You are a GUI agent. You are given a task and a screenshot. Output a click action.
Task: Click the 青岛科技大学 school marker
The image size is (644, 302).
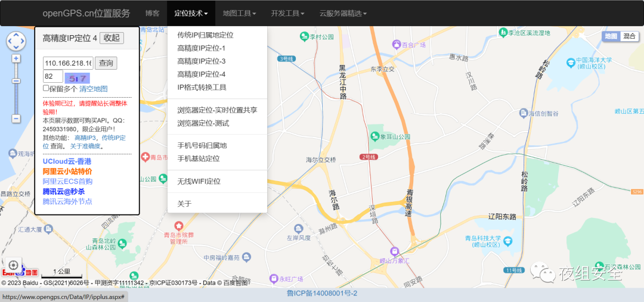pos(508,241)
